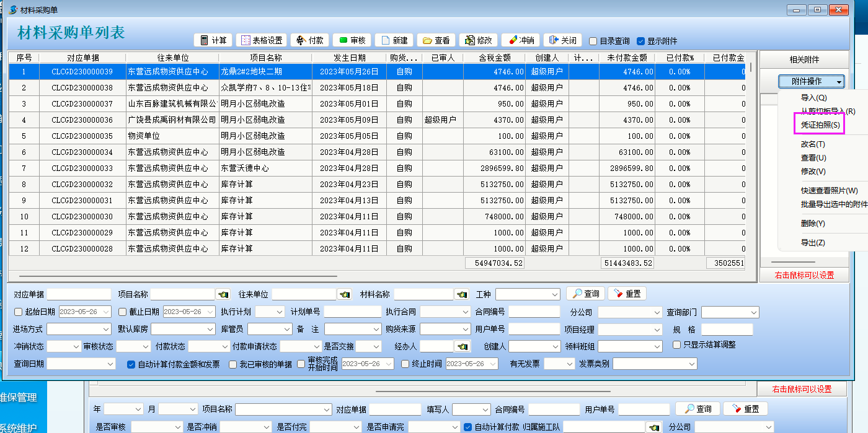Select 导入(Q) menu entry
This screenshot has width=868, height=433.
[x=813, y=98]
